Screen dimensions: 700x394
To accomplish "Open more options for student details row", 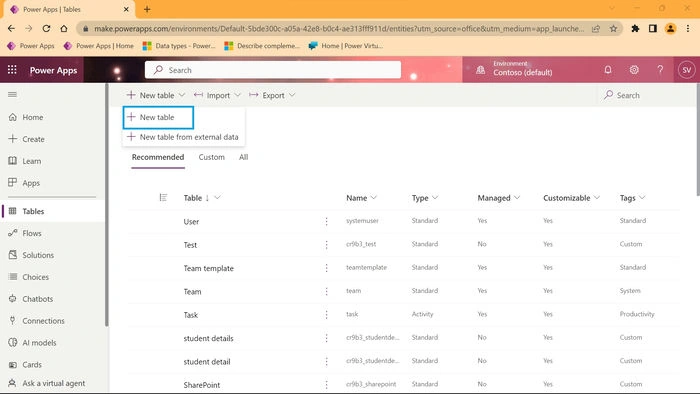I will pos(326,338).
